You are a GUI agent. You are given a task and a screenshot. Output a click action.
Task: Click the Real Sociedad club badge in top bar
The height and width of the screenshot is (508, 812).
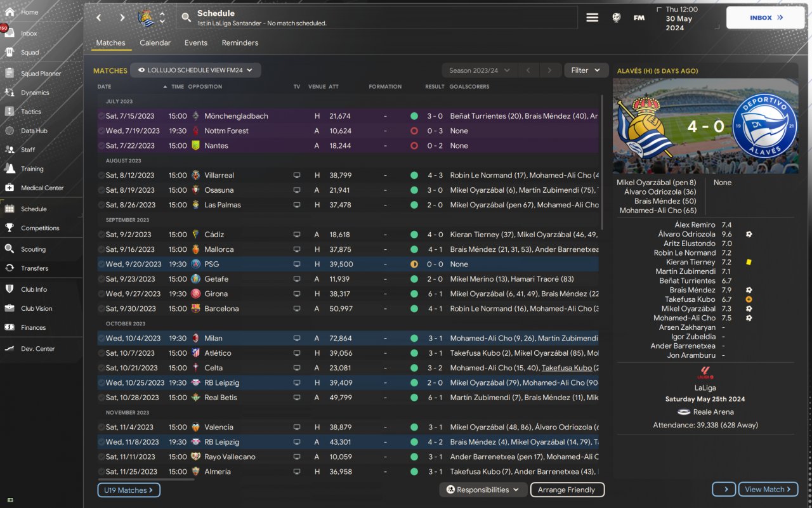pos(146,18)
